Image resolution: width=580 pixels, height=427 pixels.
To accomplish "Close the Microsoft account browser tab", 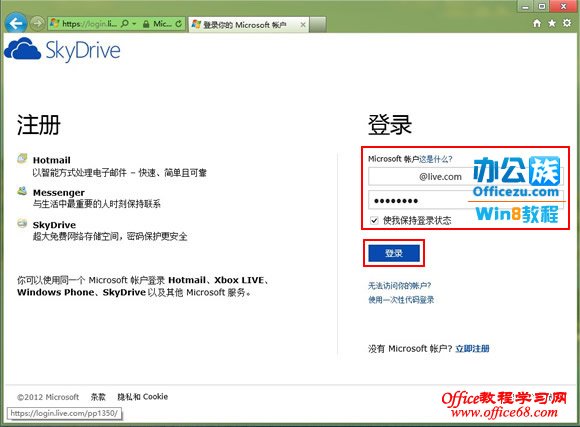I will (x=303, y=25).
